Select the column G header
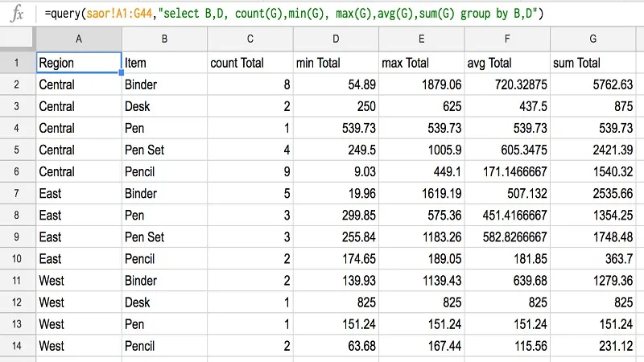This screenshot has width=644, height=362. [x=592, y=39]
